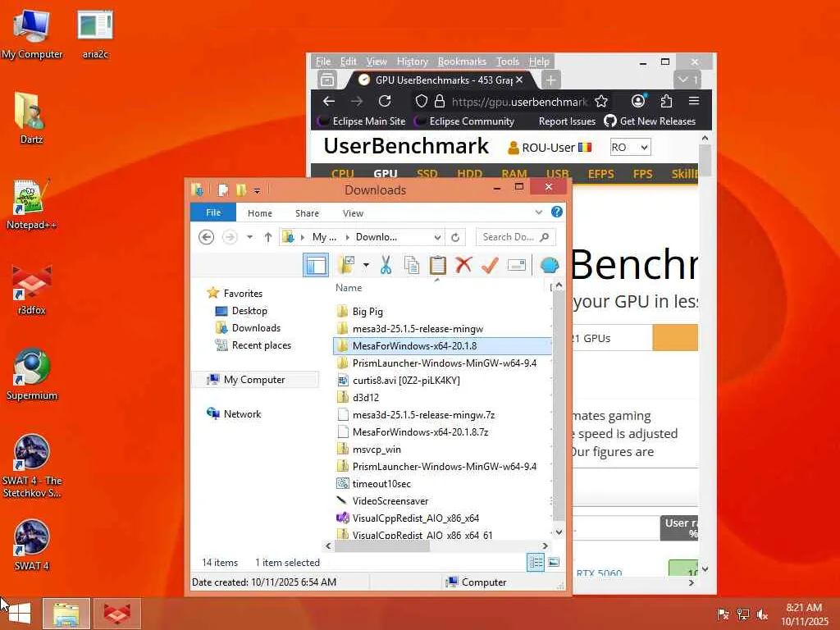Switch to Details view icon in status bar

(535, 562)
